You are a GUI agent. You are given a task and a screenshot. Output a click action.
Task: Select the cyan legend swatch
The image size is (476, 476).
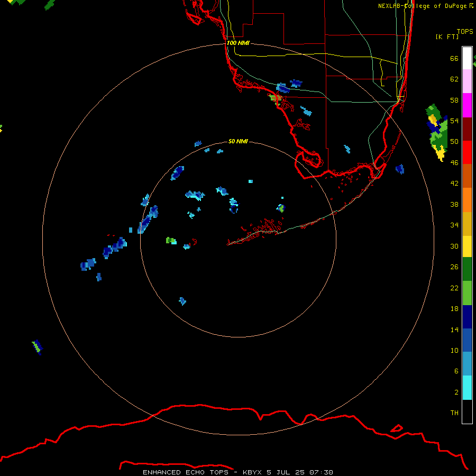click(x=467, y=388)
